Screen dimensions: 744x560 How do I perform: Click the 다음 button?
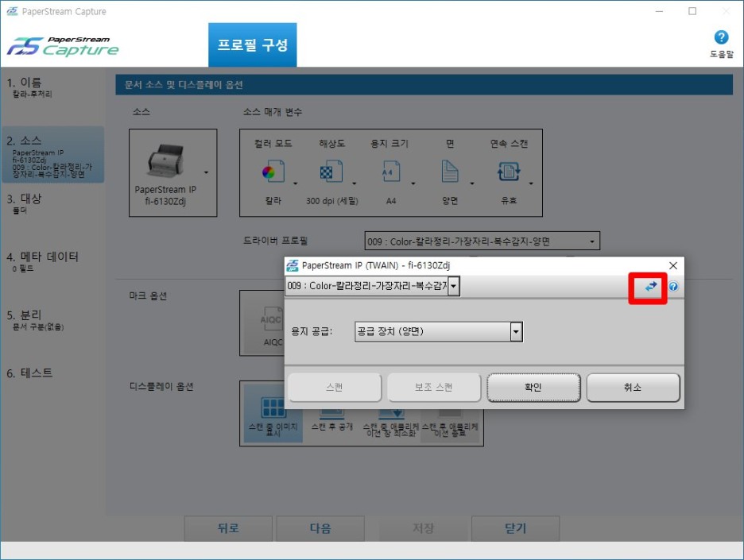[320, 528]
